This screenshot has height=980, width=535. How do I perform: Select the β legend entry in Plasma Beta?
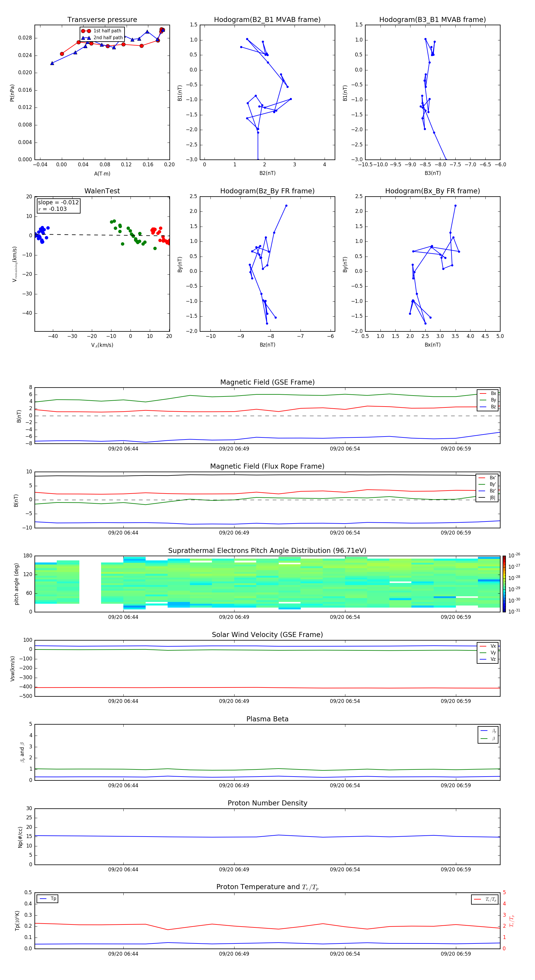488,739
